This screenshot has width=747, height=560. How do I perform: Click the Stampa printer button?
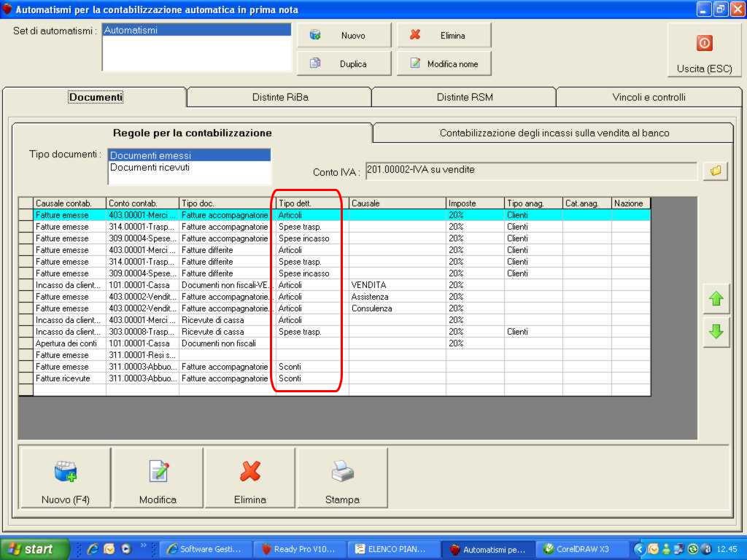343,478
